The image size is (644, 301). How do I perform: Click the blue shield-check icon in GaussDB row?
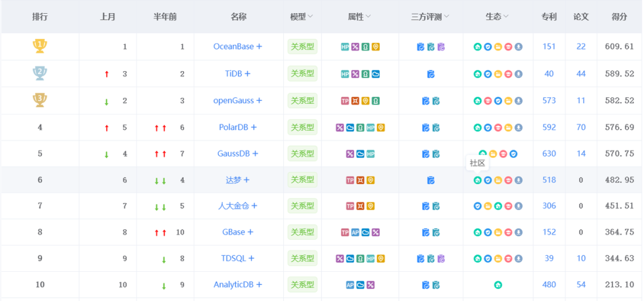point(513,154)
